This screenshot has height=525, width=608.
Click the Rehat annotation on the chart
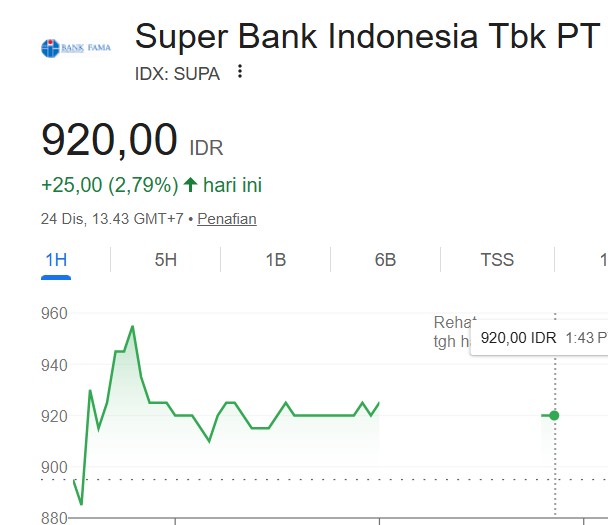[450, 323]
